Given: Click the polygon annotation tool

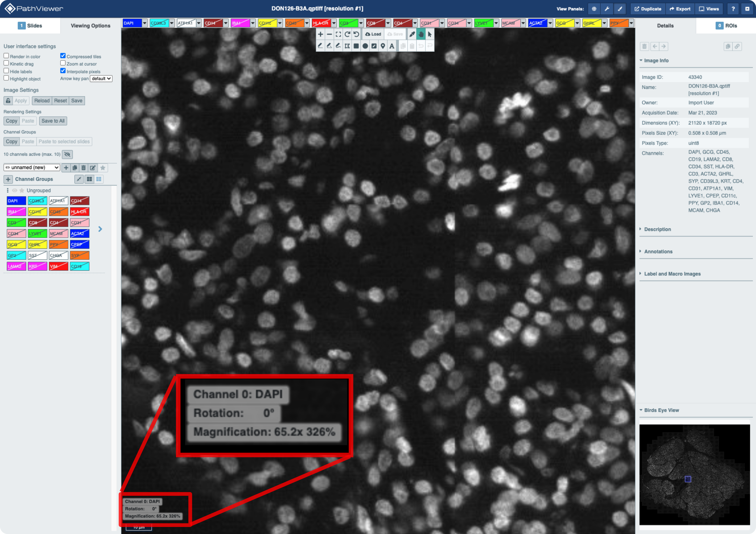Looking at the screenshot, I should (347, 46).
